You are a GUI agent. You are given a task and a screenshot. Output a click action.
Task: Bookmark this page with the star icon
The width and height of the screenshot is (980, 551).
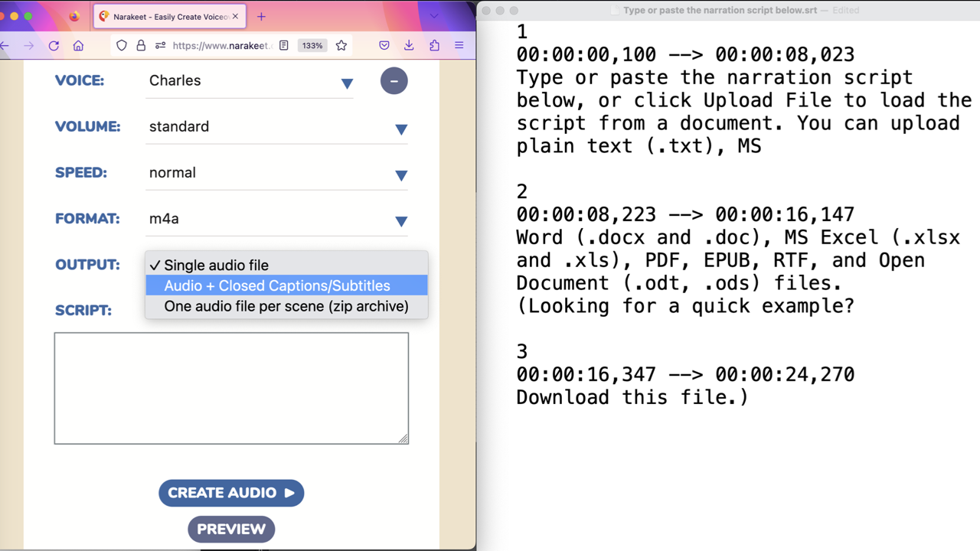341,45
